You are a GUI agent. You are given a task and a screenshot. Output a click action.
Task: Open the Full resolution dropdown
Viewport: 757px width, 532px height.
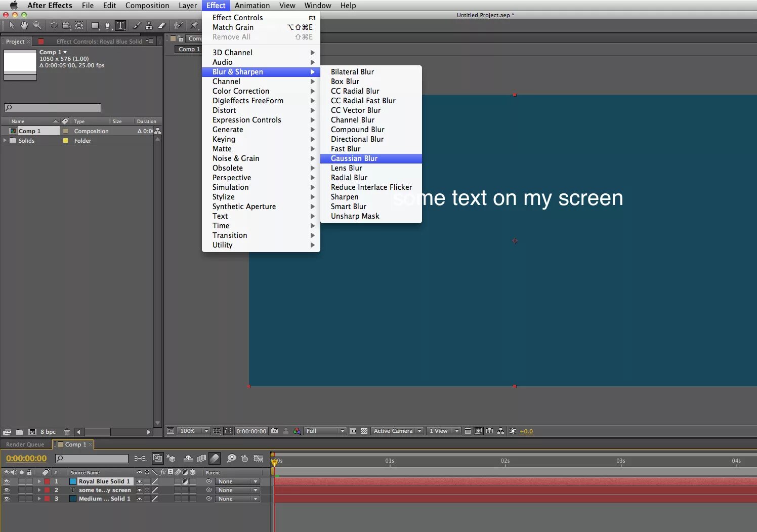click(325, 431)
